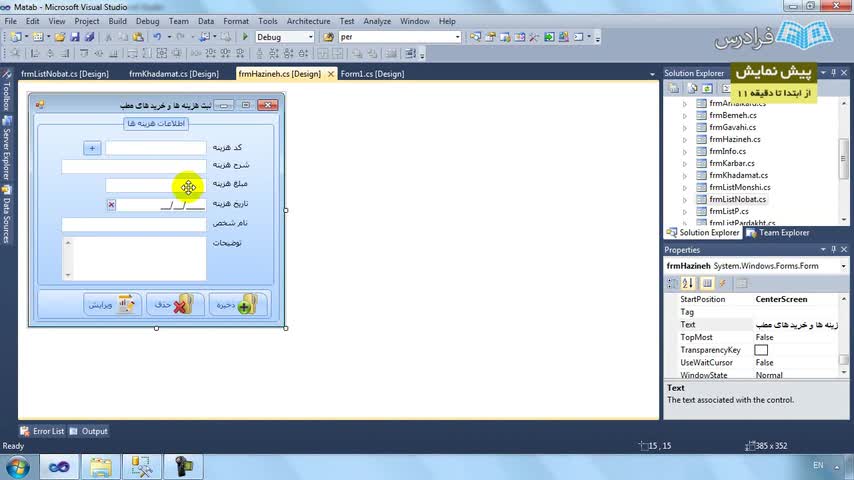Click Refresh icon in Solution Explorer toolbar

click(x=707, y=88)
